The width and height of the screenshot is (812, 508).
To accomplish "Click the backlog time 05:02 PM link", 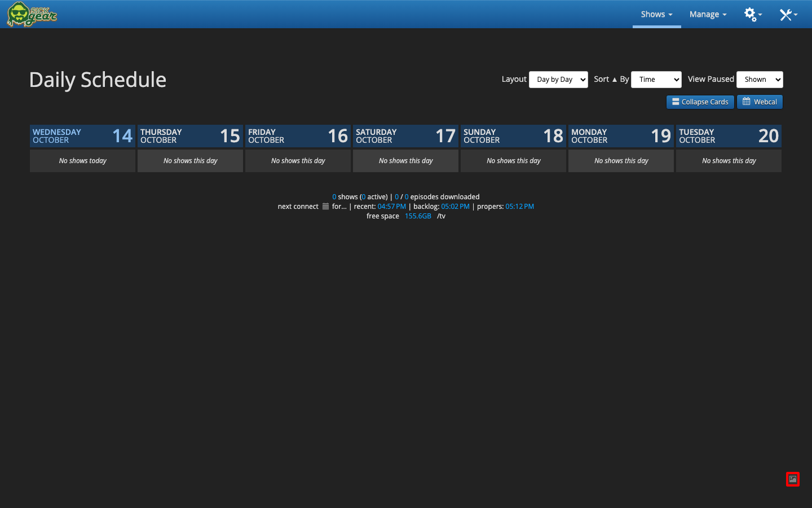I will pyautogui.click(x=456, y=207).
